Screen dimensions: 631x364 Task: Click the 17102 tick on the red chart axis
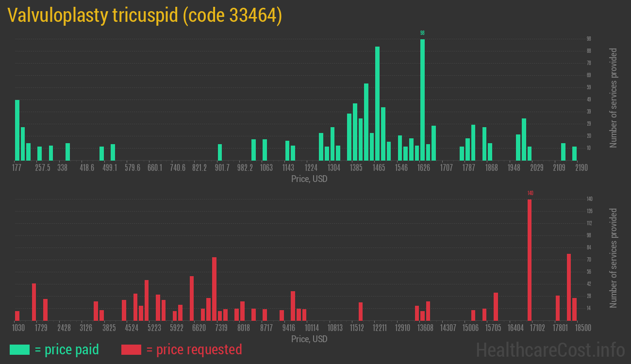538,328
